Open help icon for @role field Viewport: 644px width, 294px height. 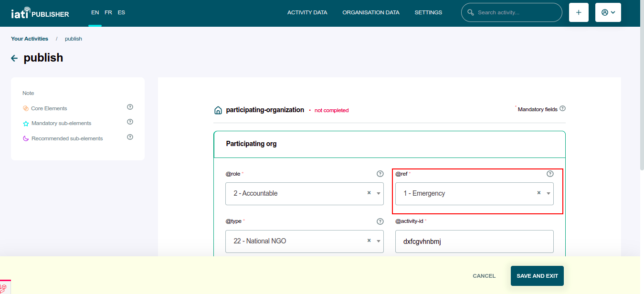point(380,174)
